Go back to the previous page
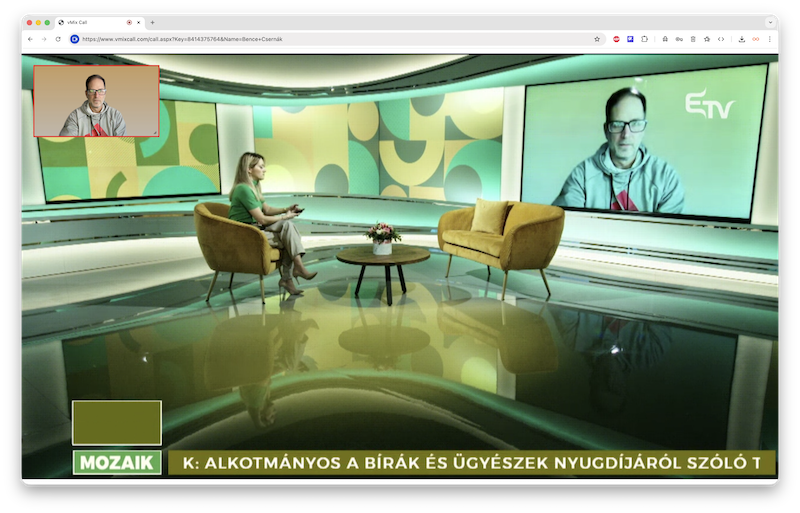The image size is (800, 513). point(31,39)
